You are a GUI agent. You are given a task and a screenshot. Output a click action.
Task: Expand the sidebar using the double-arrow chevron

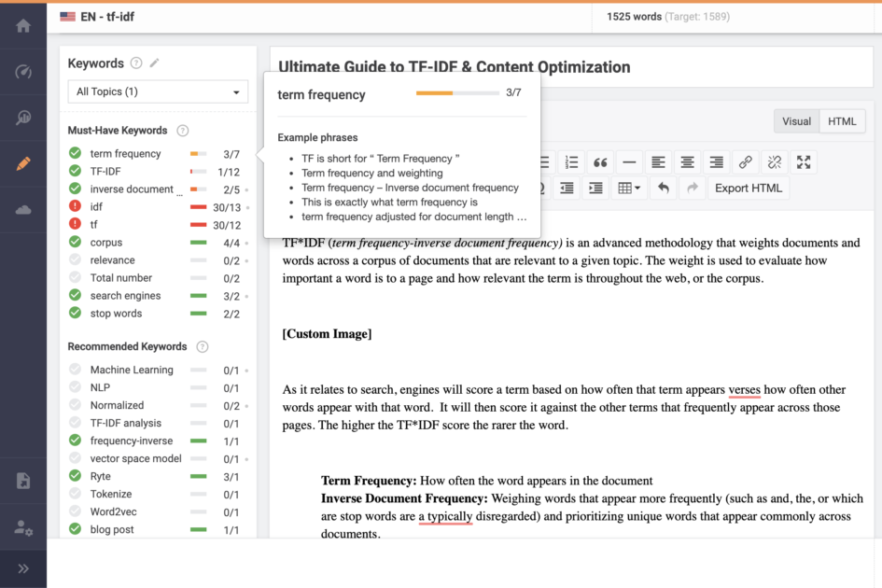tap(23, 567)
